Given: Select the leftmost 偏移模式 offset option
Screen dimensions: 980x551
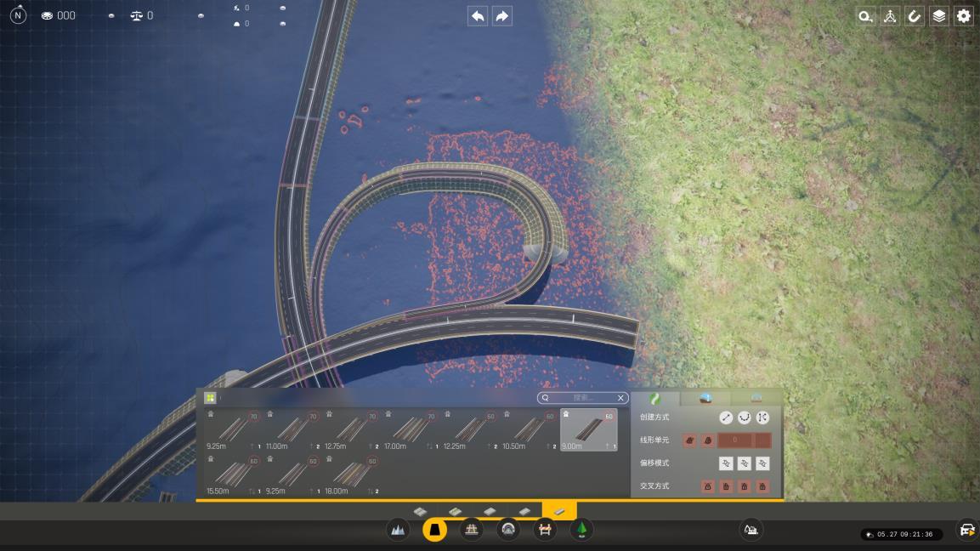Looking at the screenshot, I should point(726,463).
